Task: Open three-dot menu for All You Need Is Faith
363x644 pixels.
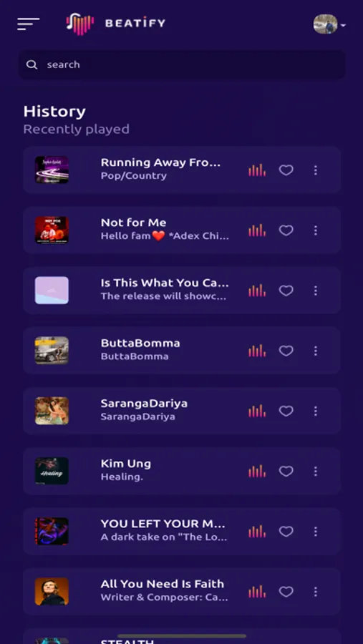Action: tap(316, 592)
